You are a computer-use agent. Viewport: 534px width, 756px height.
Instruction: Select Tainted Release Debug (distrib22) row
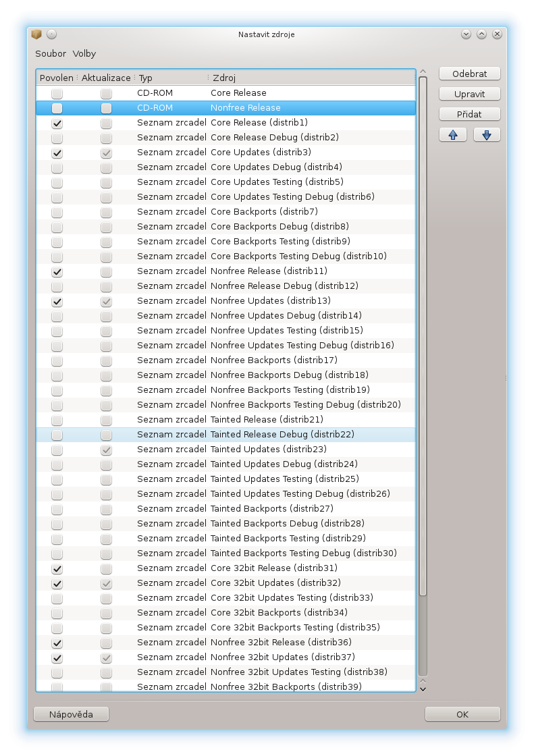point(225,435)
